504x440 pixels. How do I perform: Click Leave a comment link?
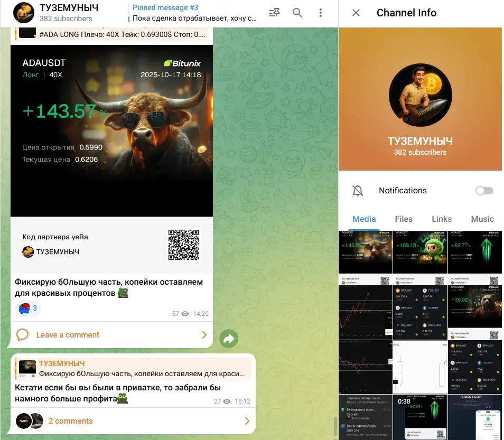click(68, 335)
